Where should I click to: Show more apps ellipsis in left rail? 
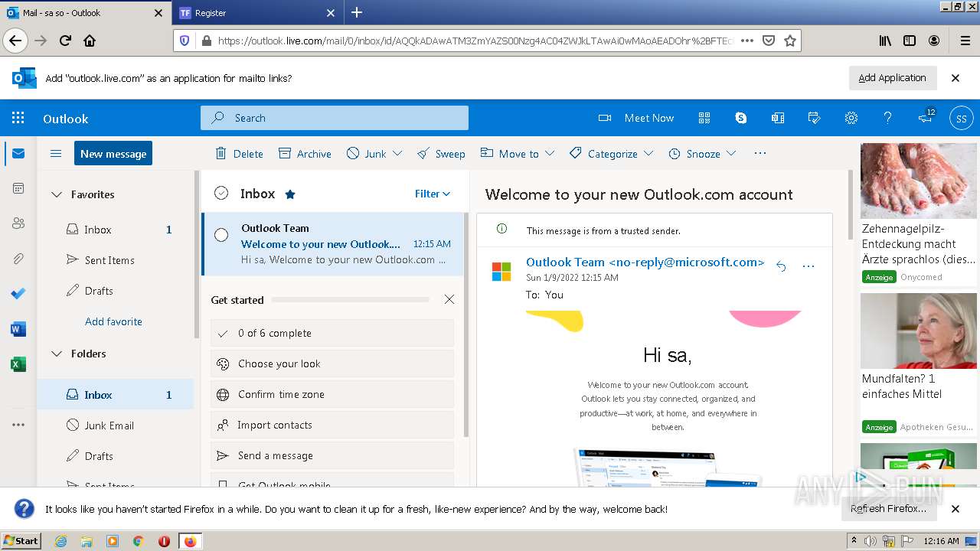(x=18, y=425)
